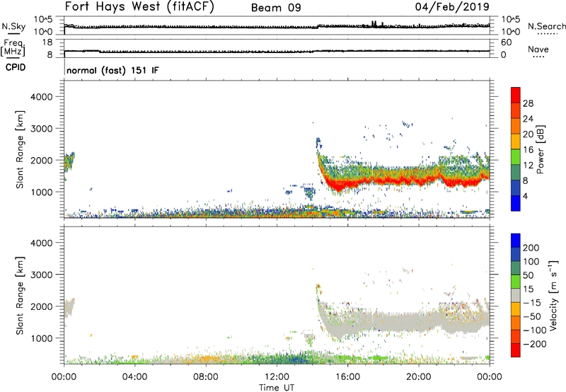Click the red bottom of velocity colorbar
Screen dimensions: 566x392
pyautogui.click(x=516, y=350)
